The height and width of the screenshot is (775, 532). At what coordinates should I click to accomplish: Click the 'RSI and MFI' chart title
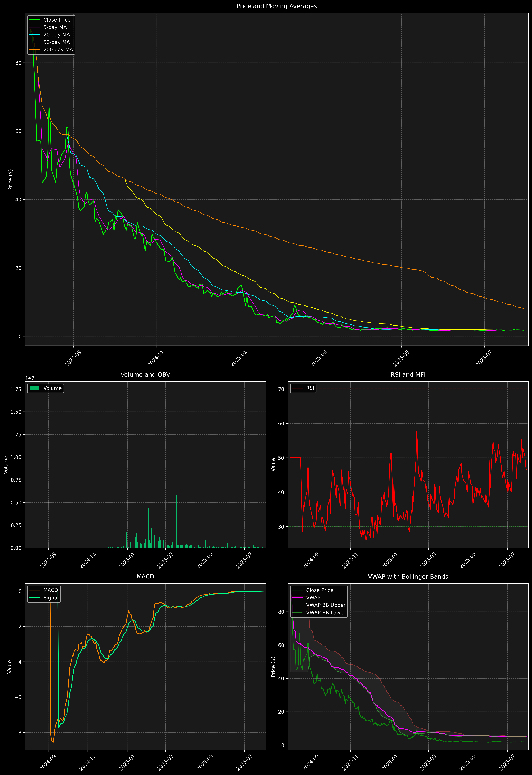click(408, 374)
